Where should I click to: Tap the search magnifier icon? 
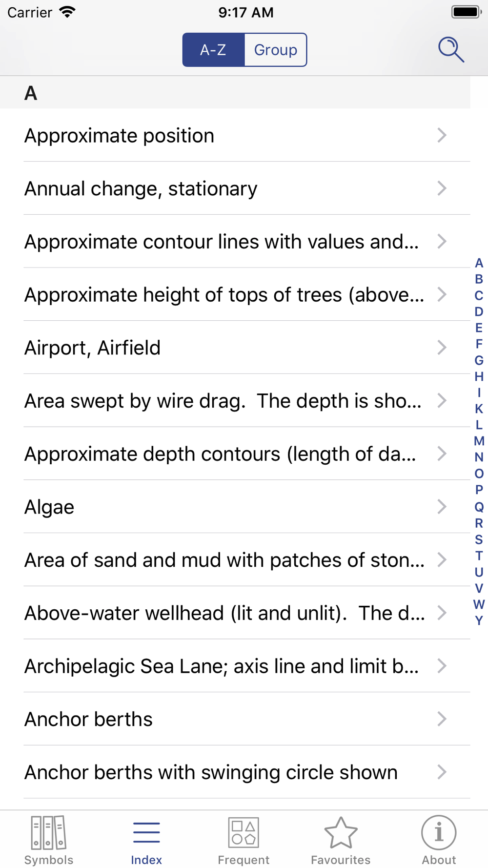click(451, 49)
